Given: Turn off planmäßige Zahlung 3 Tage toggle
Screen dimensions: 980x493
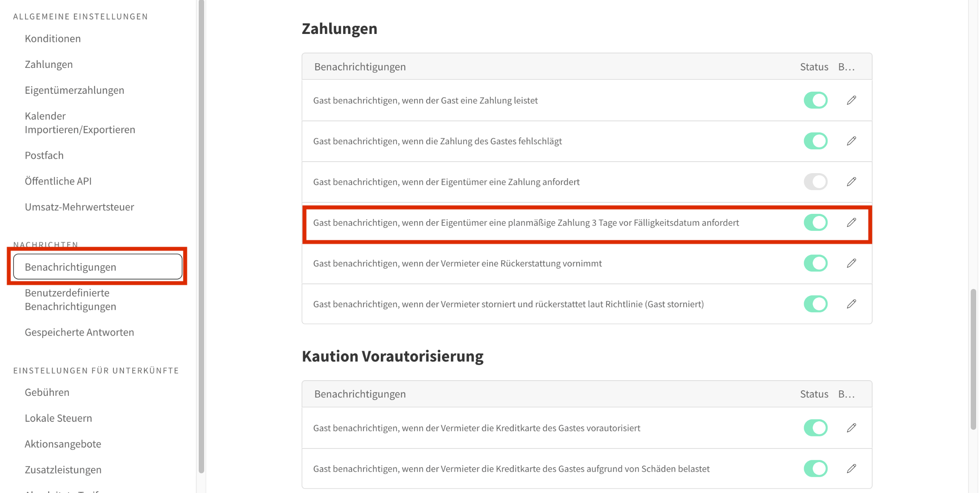Looking at the screenshot, I should [x=815, y=223].
